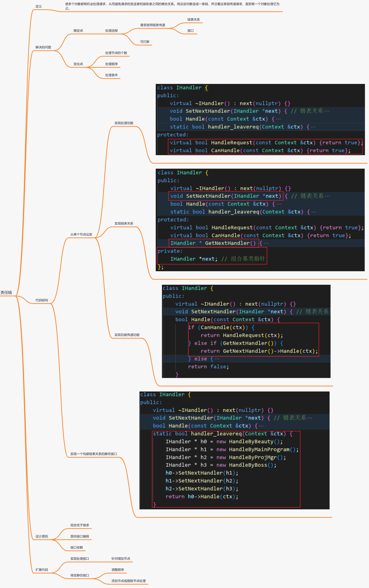Select the 从单个节点出发 node
The height and width of the screenshot is (588, 369).
(x=81, y=234)
